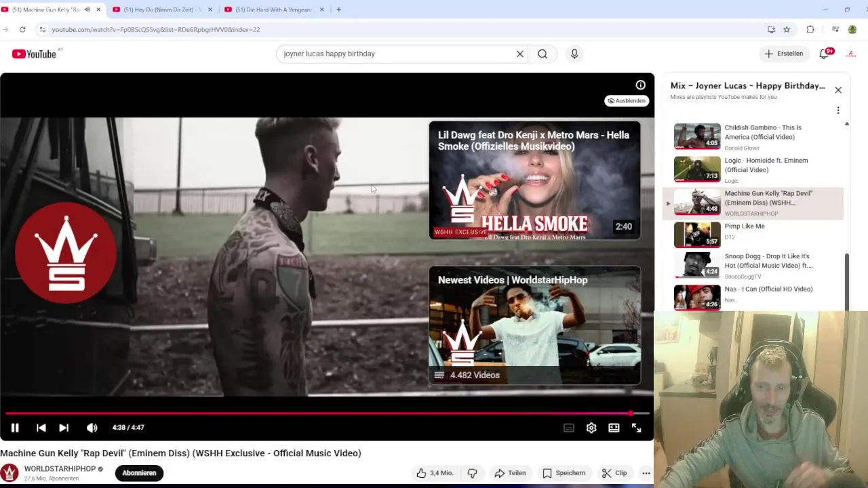Open a new browser tab
This screenshot has height=488, width=868.
pyautogui.click(x=338, y=9)
